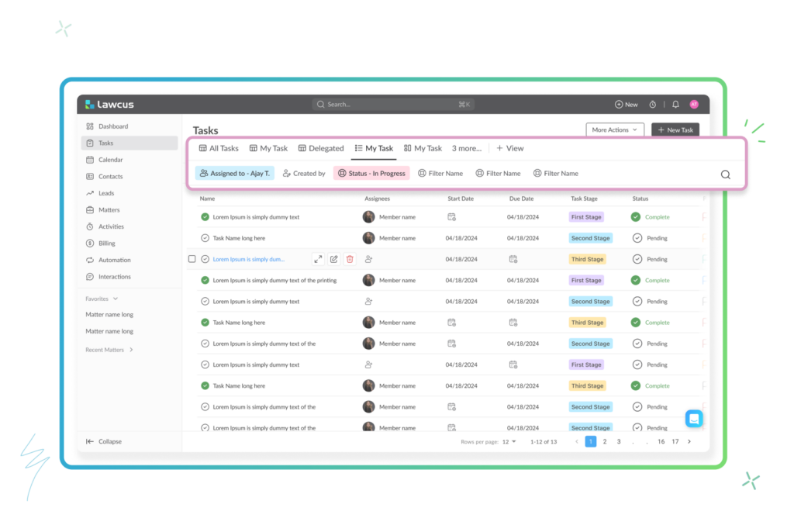
Task: Go to next page of tasks
Action: pos(689,442)
